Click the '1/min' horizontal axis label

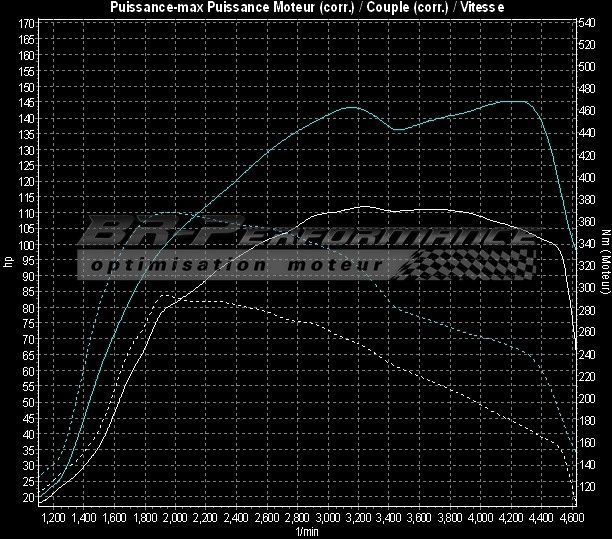pyautogui.click(x=304, y=531)
